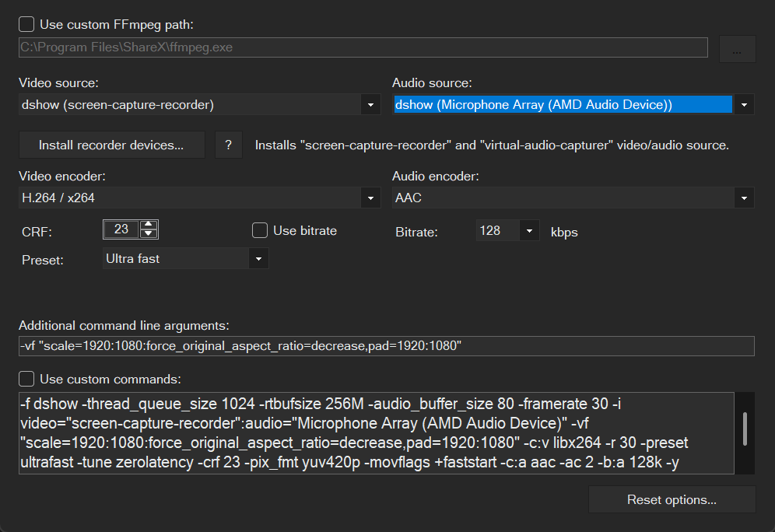This screenshot has width=775, height=532.
Task: Click the additional command line arguments field
Action: pyautogui.click(x=386, y=346)
